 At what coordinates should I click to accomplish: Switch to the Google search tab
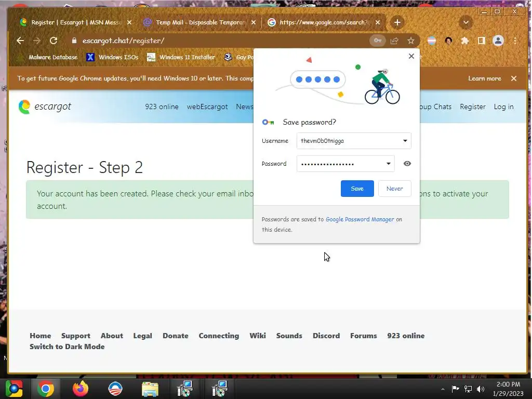click(x=324, y=22)
